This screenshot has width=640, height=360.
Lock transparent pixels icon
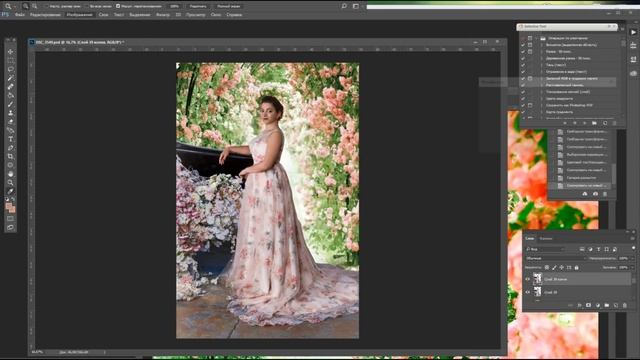click(547, 268)
